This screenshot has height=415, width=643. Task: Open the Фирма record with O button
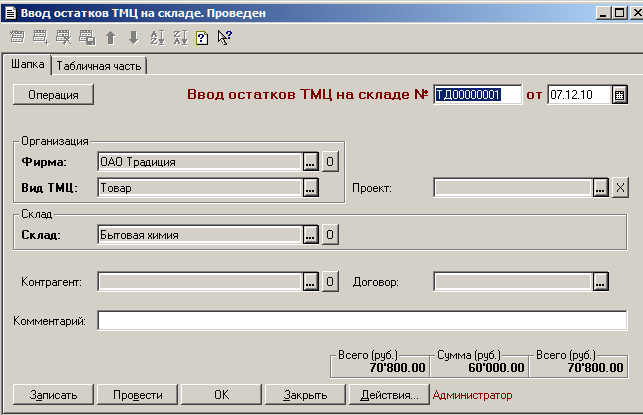330,162
